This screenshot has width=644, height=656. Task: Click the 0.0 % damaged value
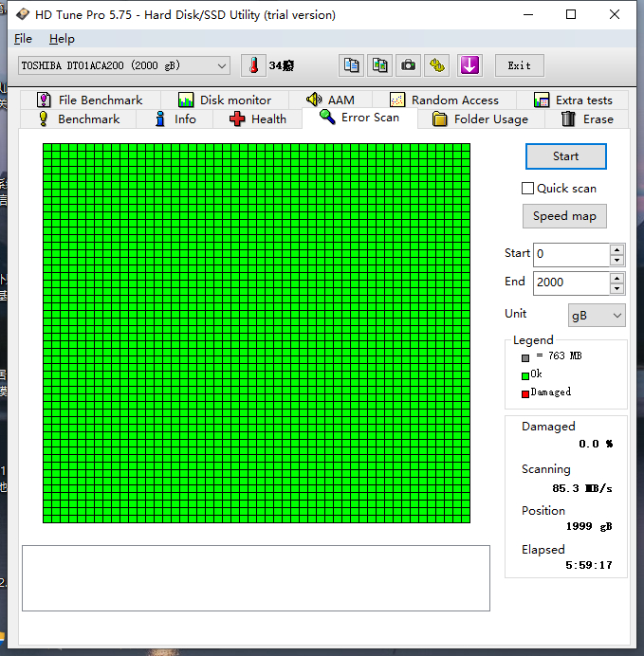(x=596, y=444)
